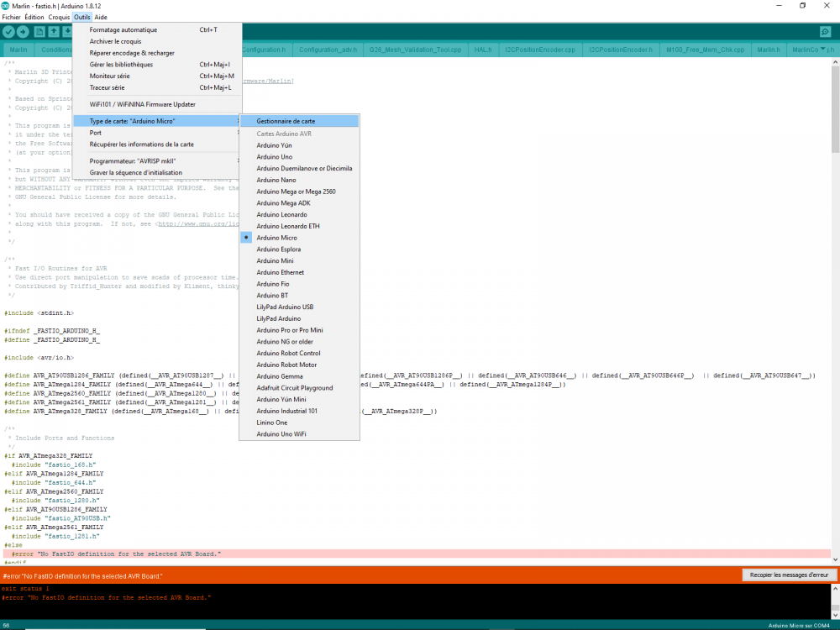The width and height of the screenshot is (840, 630).
Task: Pick Arduino Fio from the board list
Action: [x=300, y=284]
